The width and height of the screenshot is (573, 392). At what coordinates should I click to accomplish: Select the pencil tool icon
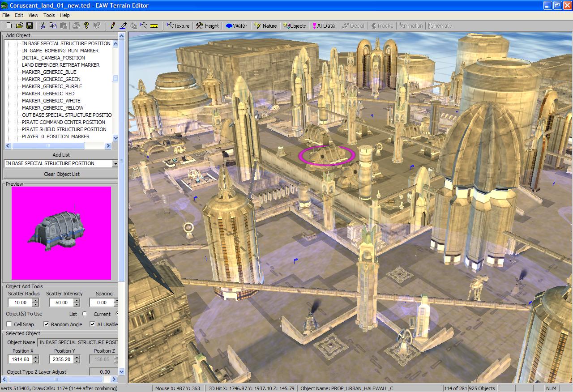[x=112, y=26]
